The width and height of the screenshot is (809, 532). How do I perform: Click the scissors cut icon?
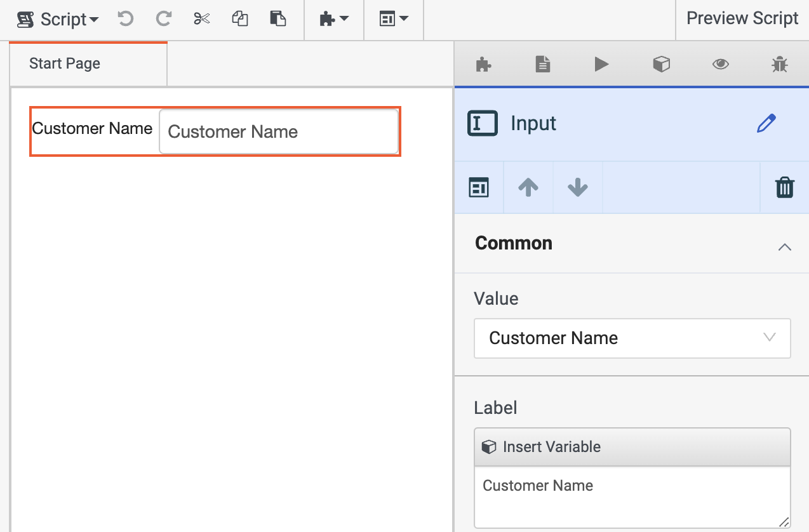[x=202, y=19]
